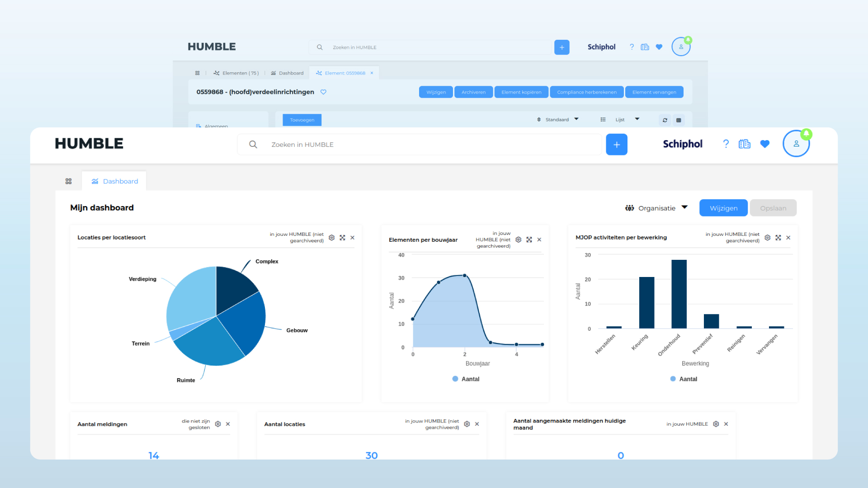Switch to the Dashboard tab
The image size is (868, 488).
(287, 73)
